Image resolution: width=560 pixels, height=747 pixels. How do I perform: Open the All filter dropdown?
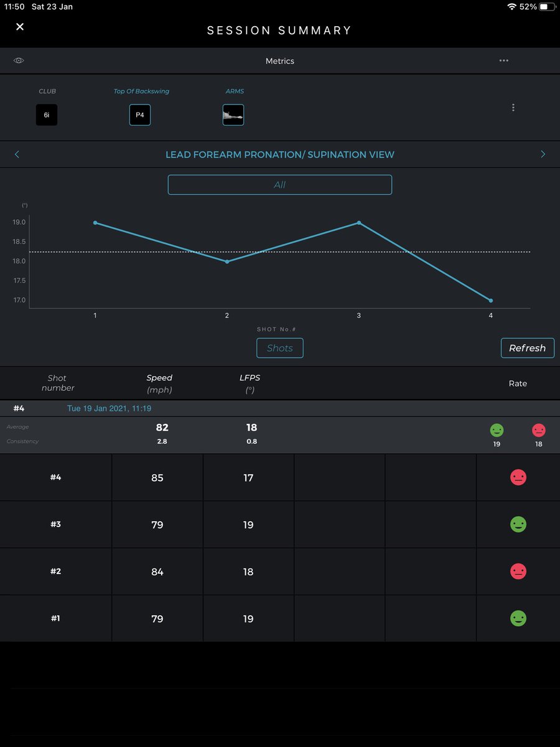280,185
